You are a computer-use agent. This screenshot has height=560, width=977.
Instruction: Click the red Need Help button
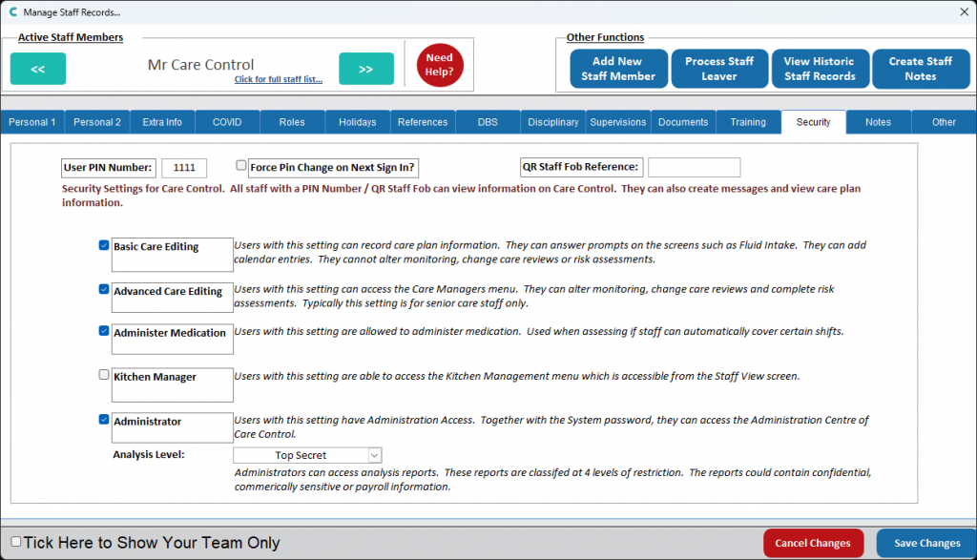(439, 66)
